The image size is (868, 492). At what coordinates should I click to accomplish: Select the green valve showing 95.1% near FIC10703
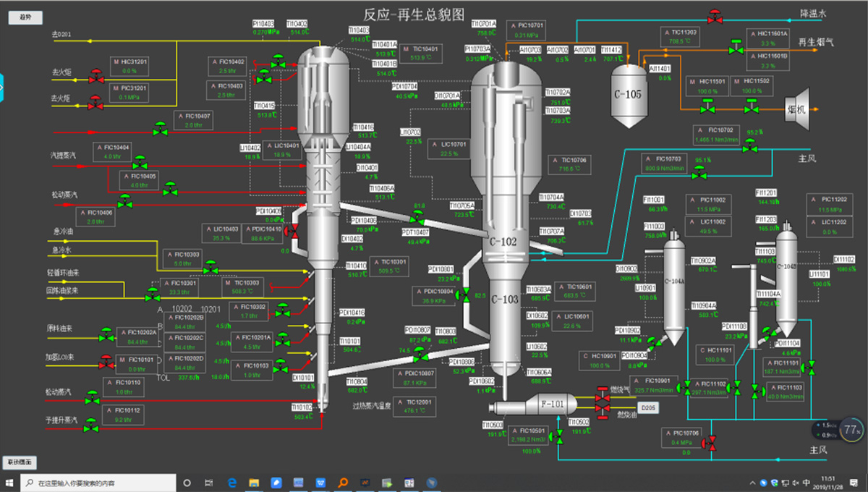[x=699, y=174]
